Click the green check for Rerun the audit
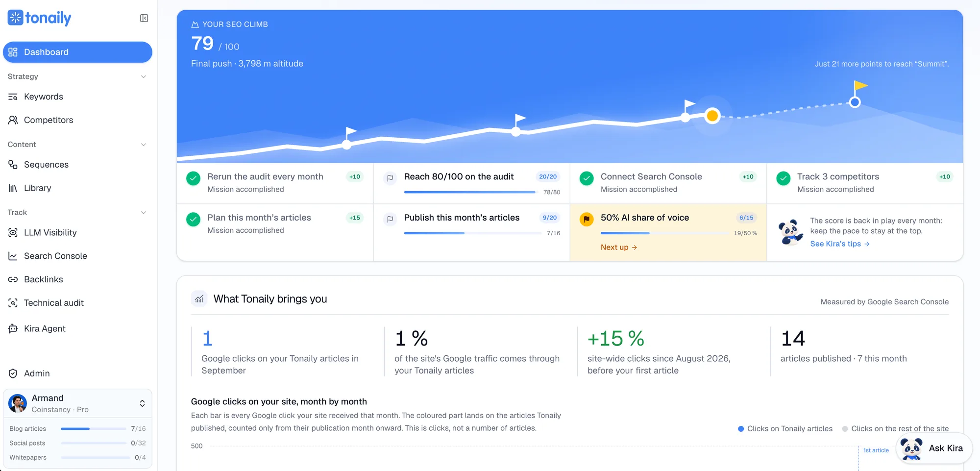Image resolution: width=980 pixels, height=471 pixels. (x=194, y=178)
